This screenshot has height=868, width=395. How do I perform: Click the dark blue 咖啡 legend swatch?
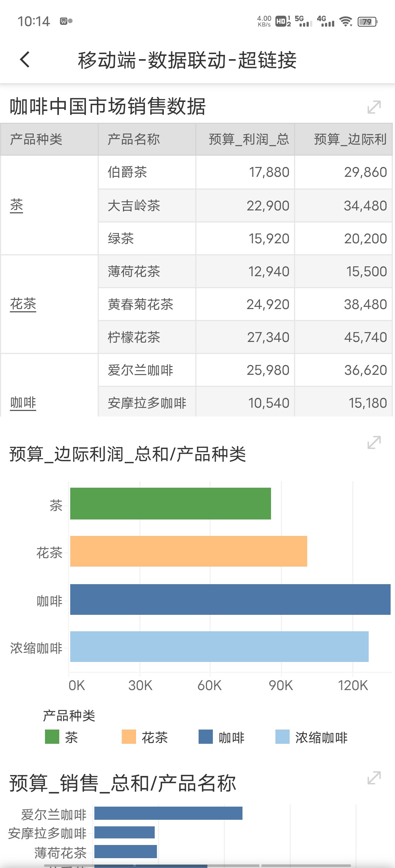(206, 737)
